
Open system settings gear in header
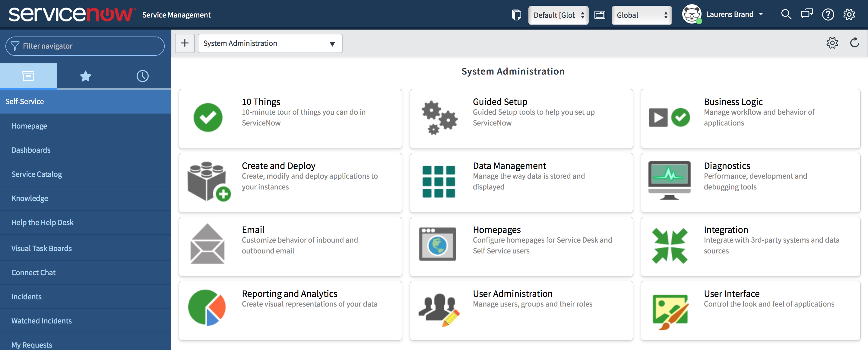[x=849, y=14]
